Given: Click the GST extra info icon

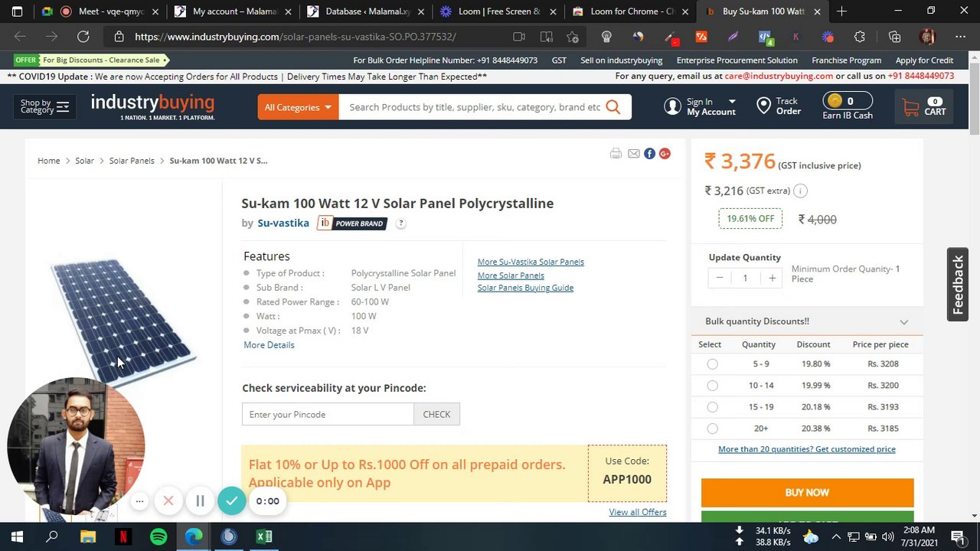Looking at the screenshot, I should coord(800,191).
